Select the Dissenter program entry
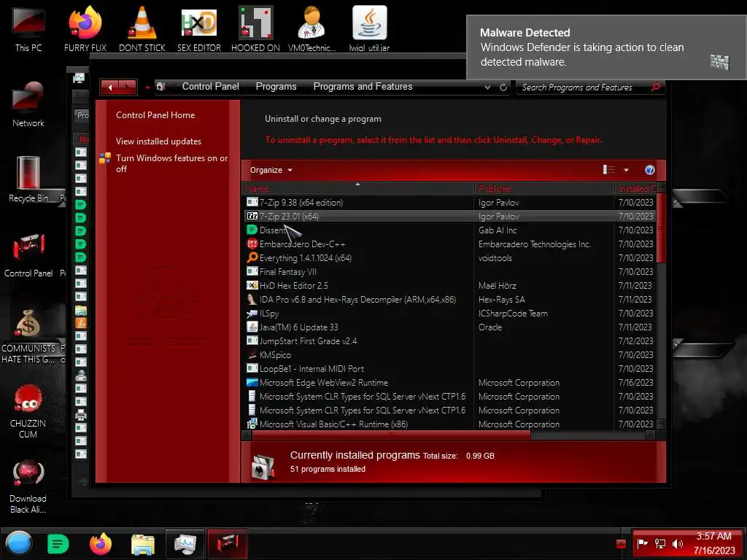Viewport: 747px width, 560px height. 449,230
